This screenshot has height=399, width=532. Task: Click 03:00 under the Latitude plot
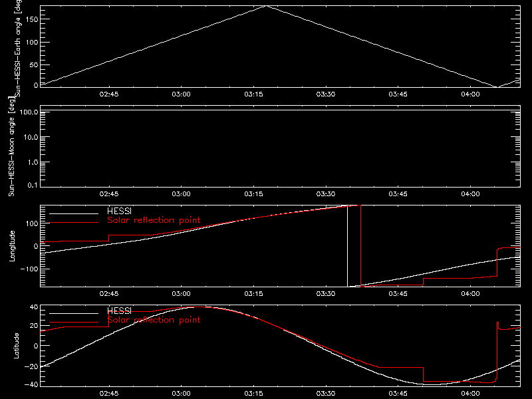click(x=181, y=394)
